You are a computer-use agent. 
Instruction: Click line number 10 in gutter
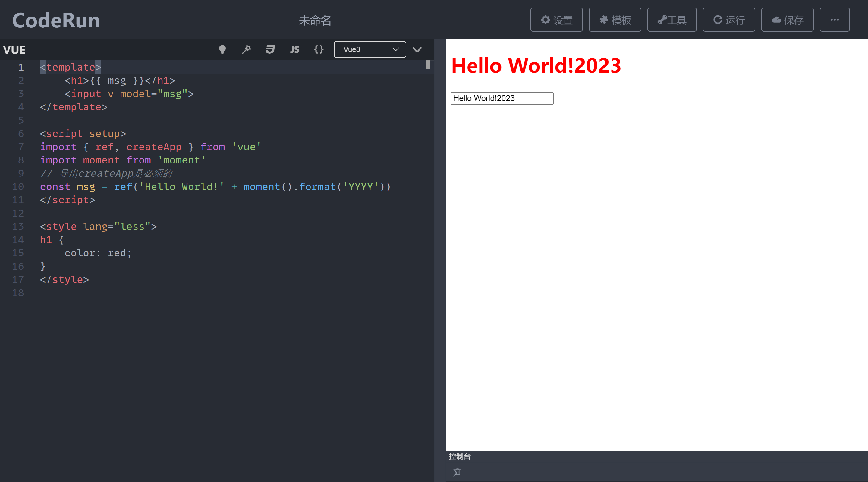18,186
